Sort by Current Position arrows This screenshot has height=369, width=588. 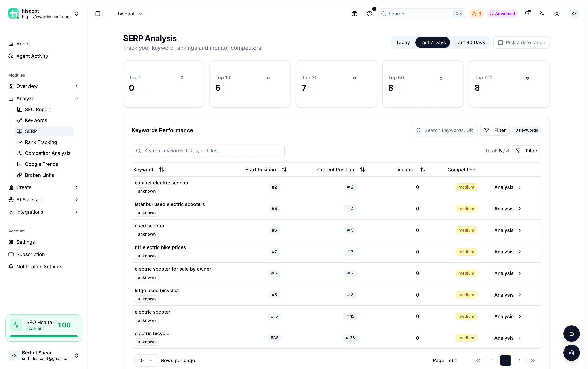(362, 170)
